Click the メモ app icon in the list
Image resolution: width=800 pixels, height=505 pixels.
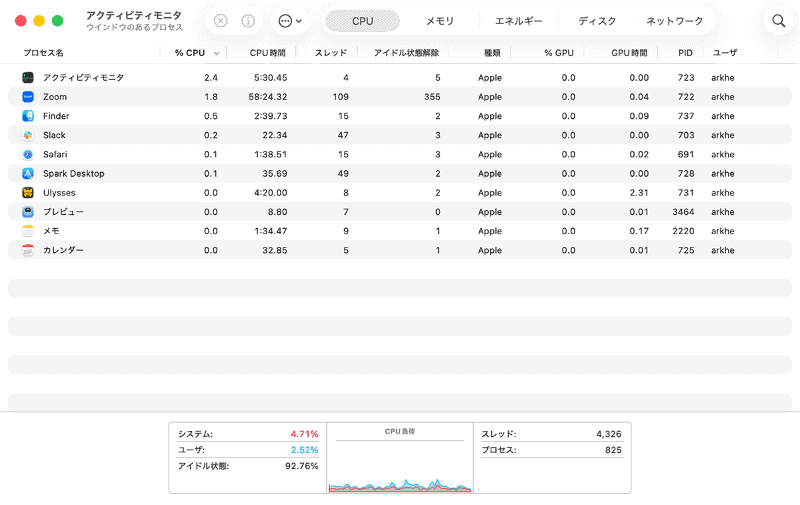28,231
